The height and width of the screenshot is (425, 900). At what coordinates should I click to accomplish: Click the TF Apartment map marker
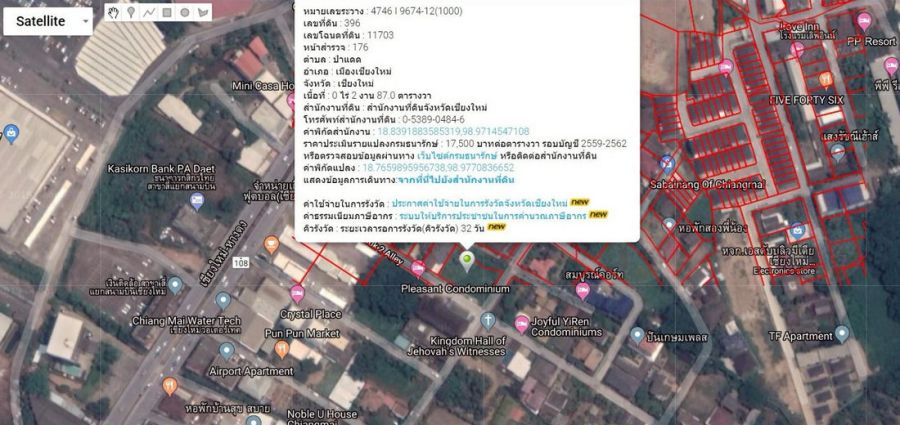[x=841, y=333]
